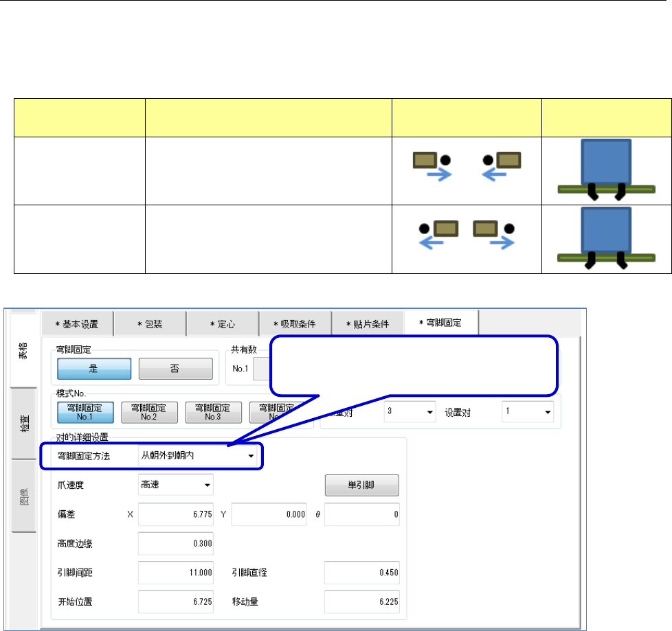Click the 模式No. group label

[x=71, y=393]
